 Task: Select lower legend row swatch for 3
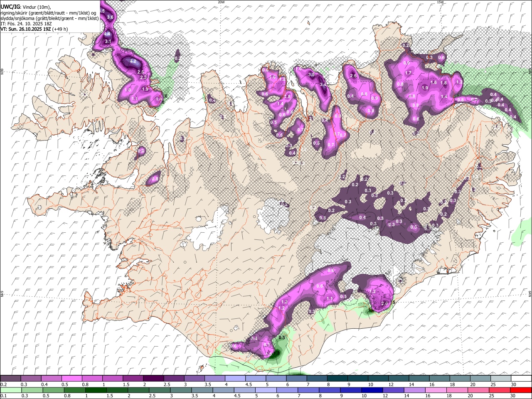coord(181,390)
